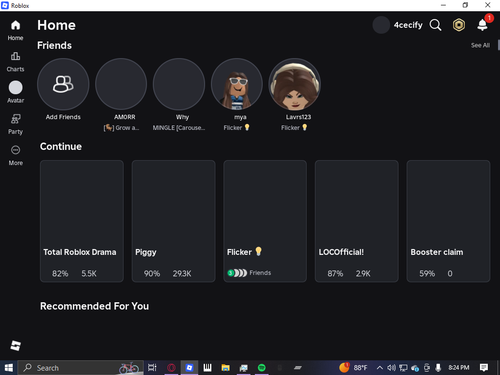Open the Piggy game card
Screen dimensions: 500x375
pos(173,221)
